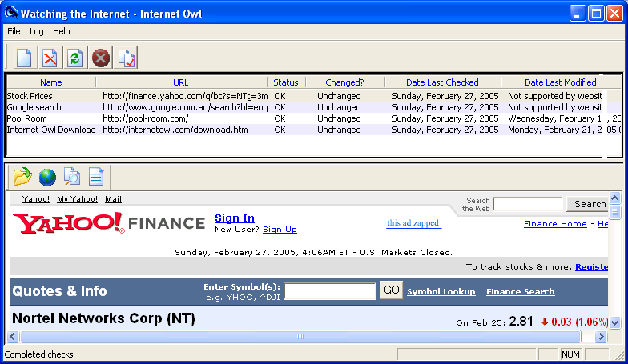Click the Search button
The image size is (628, 364).
click(590, 204)
